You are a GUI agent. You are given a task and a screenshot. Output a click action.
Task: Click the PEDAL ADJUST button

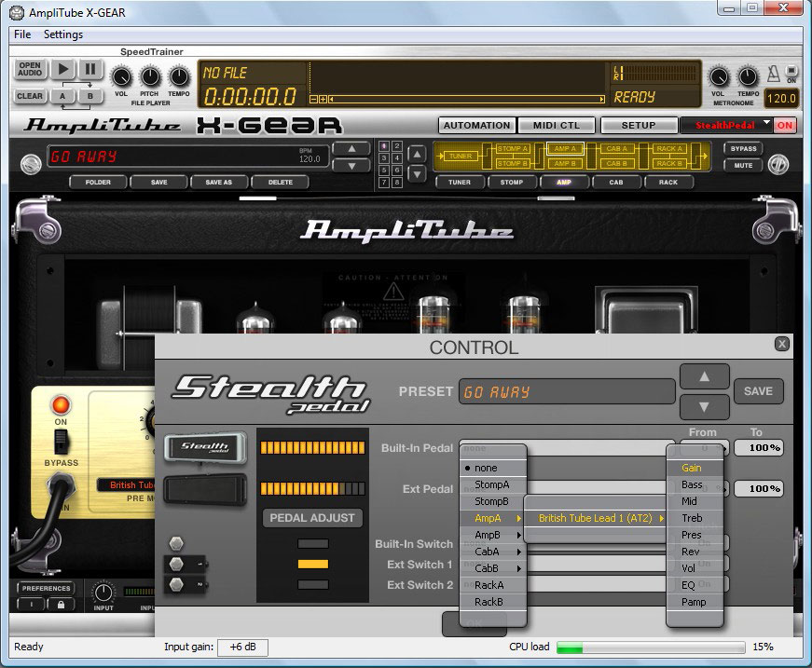tap(312, 518)
